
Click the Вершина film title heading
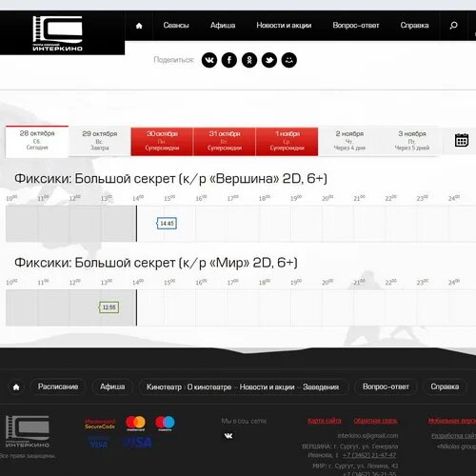(170, 179)
